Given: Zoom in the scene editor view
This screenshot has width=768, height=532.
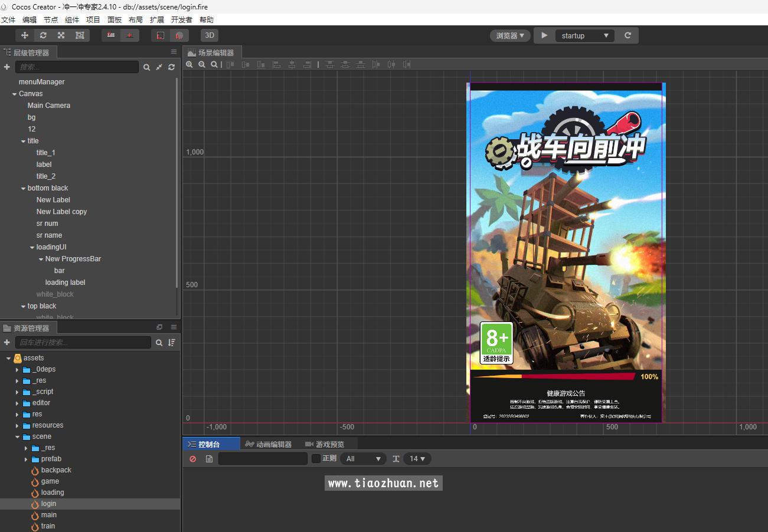Looking at the screenshot, I should click(189, 64).
